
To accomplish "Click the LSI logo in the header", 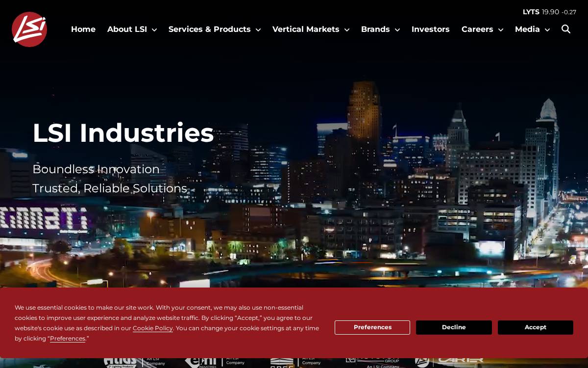I will [29, 29].
